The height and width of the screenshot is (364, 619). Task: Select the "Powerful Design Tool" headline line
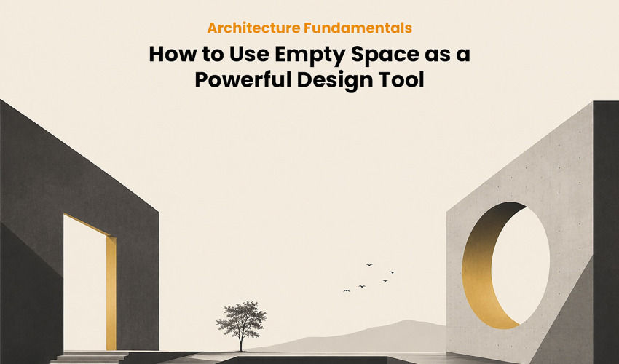[x=309, y=80]
